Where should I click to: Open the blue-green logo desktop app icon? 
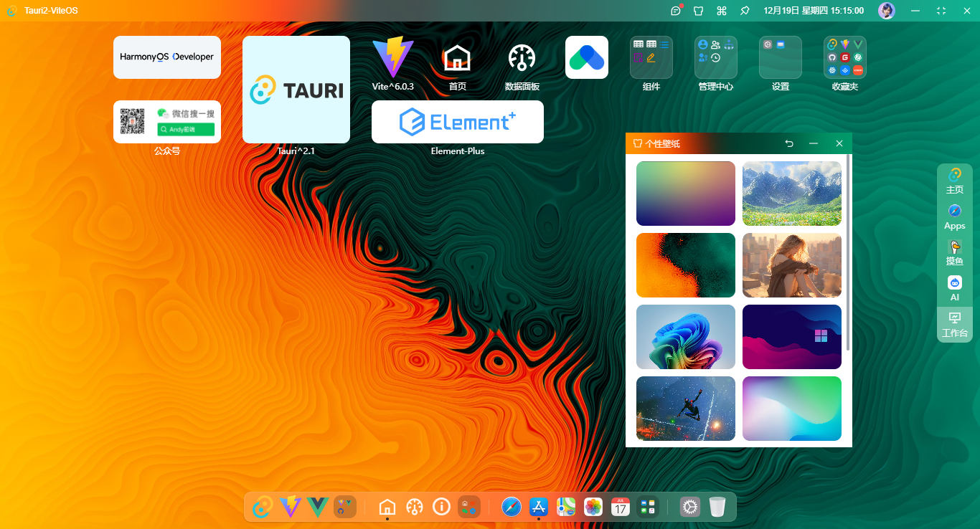point(587,57)
